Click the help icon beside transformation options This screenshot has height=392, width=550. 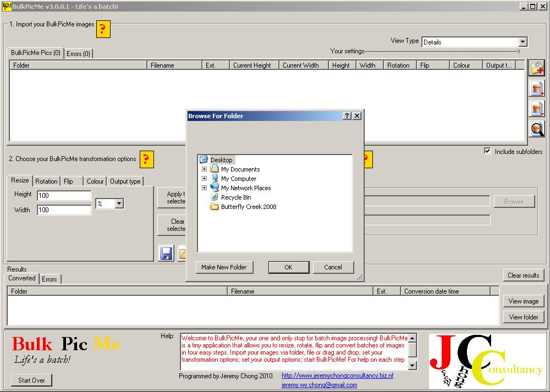coord(146,159)
